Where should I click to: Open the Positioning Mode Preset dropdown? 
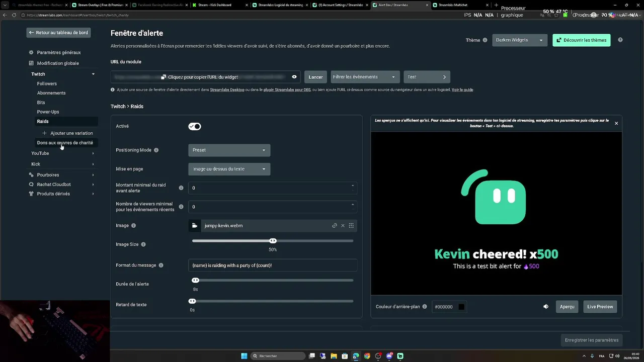coord(229,150)
